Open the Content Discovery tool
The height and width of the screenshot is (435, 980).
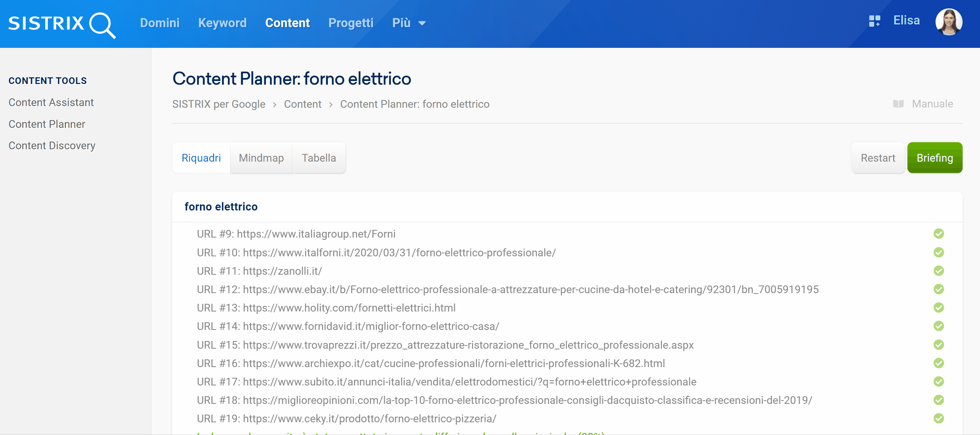pyautogui.click(x=52, y=145)
